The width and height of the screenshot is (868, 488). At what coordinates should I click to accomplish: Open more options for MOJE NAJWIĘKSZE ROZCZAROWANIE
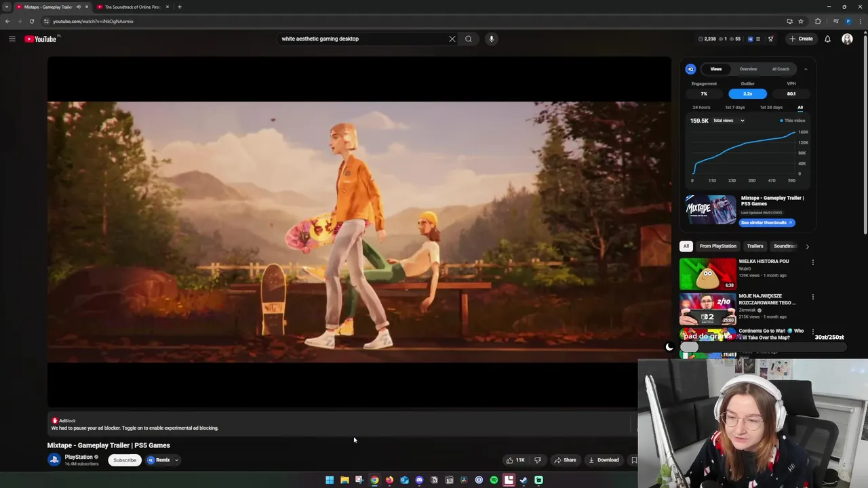point(812,297)
